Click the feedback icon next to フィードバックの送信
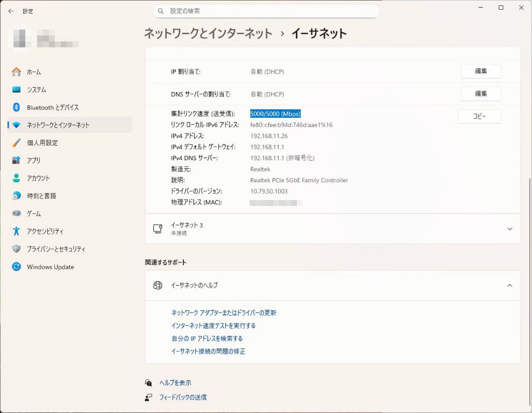This screenshot has height=413, width=532. [148, 397]
